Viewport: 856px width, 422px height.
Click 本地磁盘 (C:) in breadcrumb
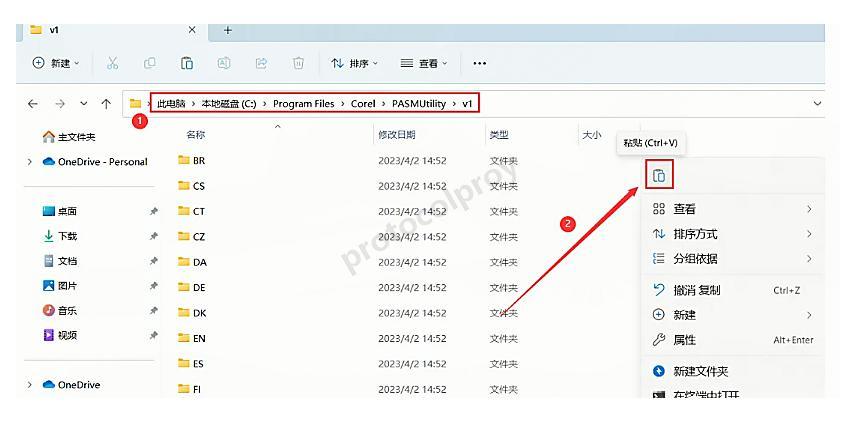tap(229, 104)
